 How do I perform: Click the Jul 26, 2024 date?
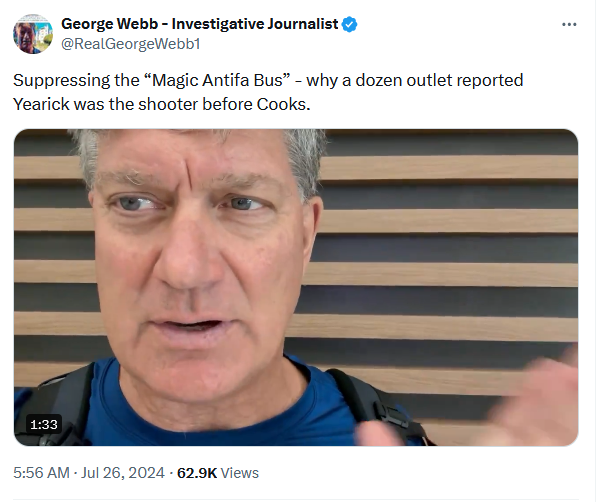coord(123,473)
